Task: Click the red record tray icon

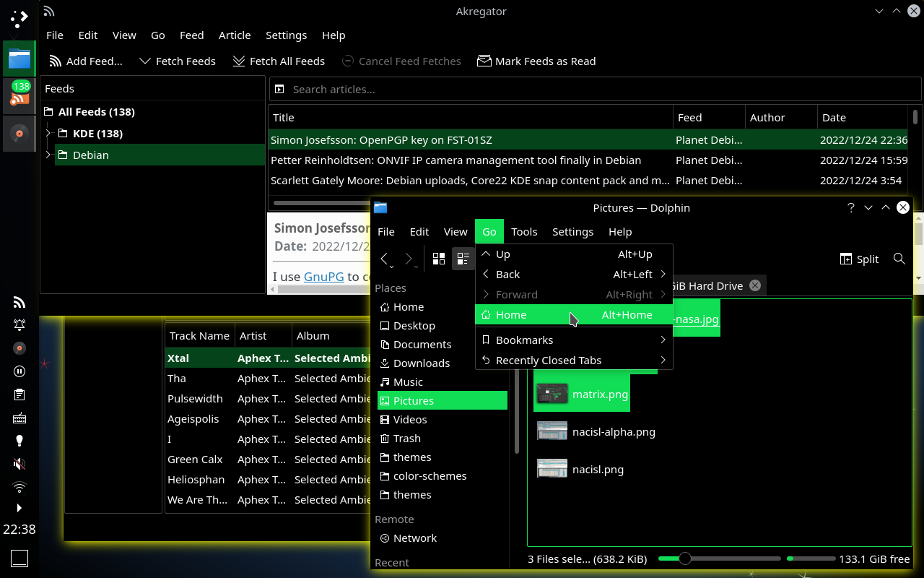Action: click(19, 348)
